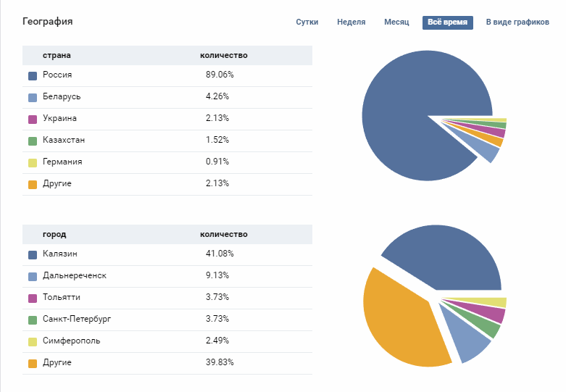Open the В виде графиков link
Viewport: 566px width, 392px height.
point(517,22)
